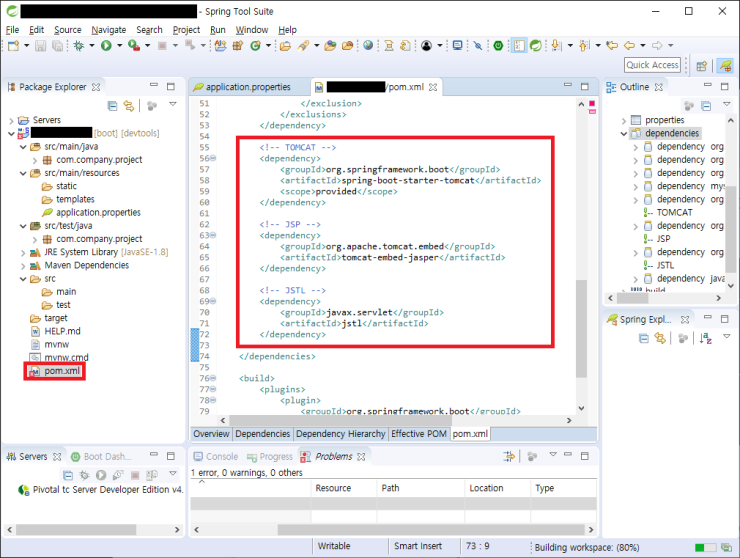Viewport: 740px width, 558px height.
Task: Toggle Link with Editor in Package Explorer
Action: pos(129,105)
